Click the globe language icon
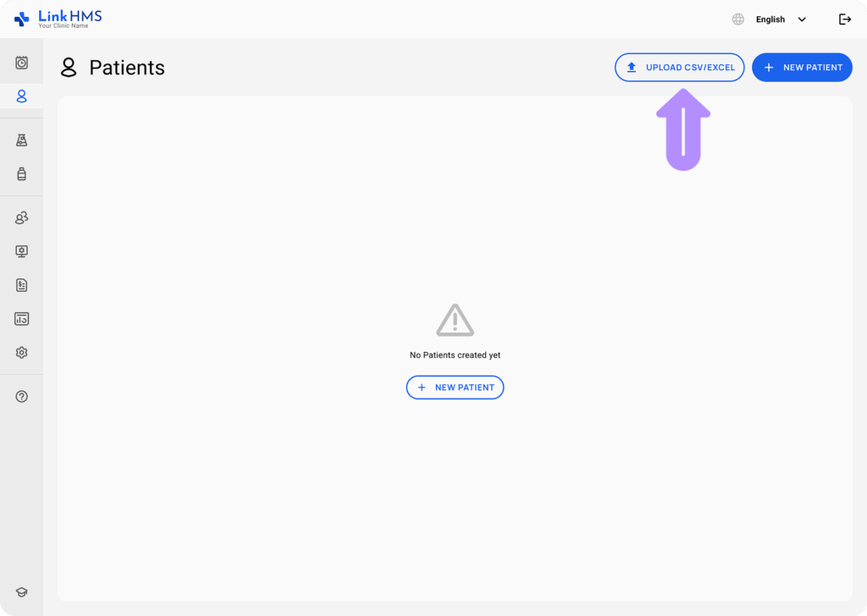This screenshot has height=616, width=867. pyautogui.click(x=738, y=19)
